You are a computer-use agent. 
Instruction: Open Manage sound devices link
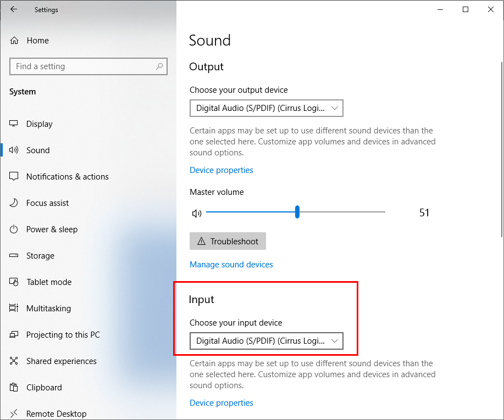click(x=231, y=265)
